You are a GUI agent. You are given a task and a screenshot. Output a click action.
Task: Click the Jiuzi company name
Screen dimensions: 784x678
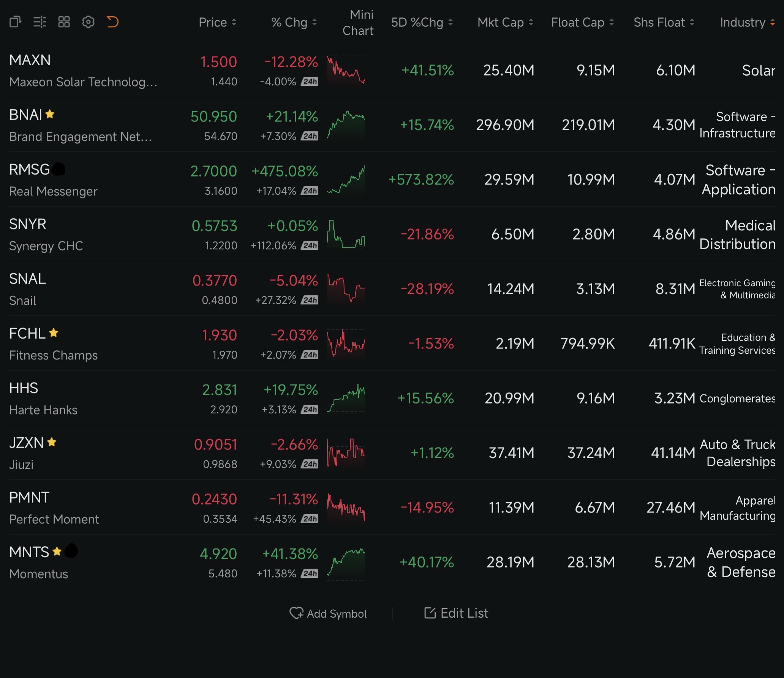(21, 465)
